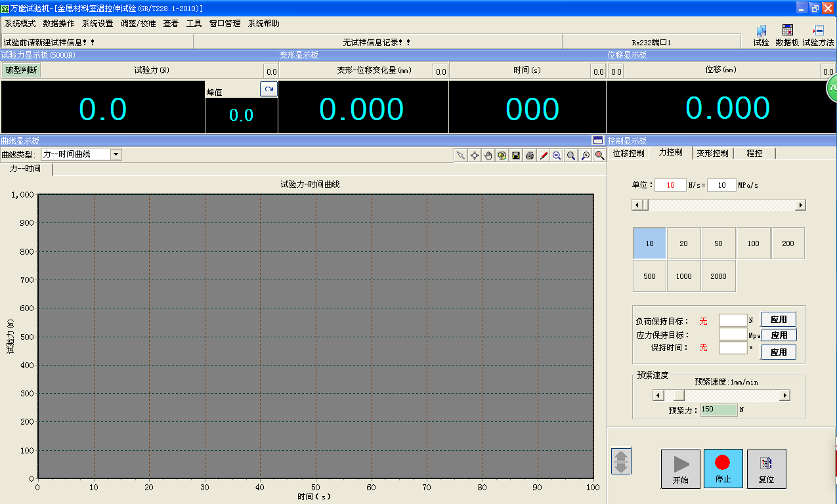Click the 预紧速度 slider thumb
The width and height of the screenshot is (837, 504).
point(679,395)
